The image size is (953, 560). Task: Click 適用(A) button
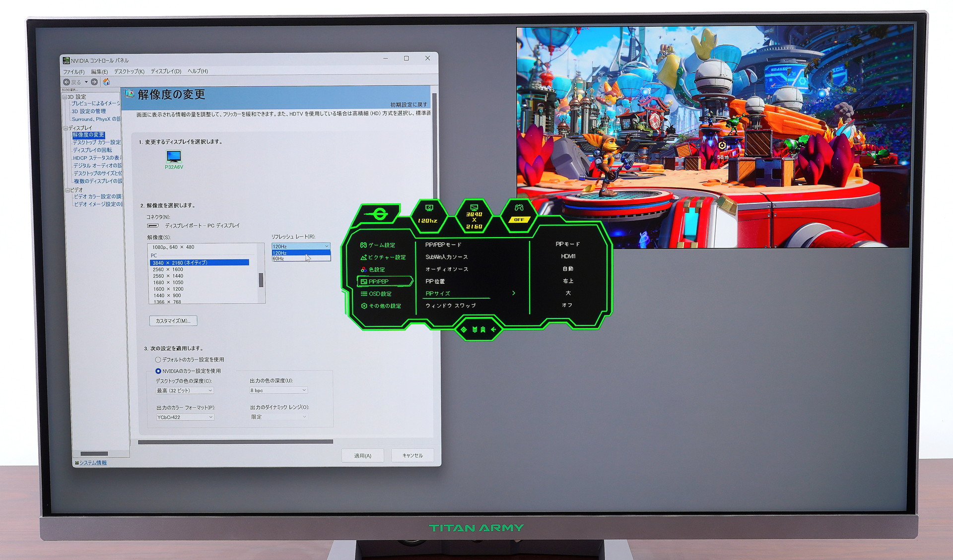(x=362, y=455)
